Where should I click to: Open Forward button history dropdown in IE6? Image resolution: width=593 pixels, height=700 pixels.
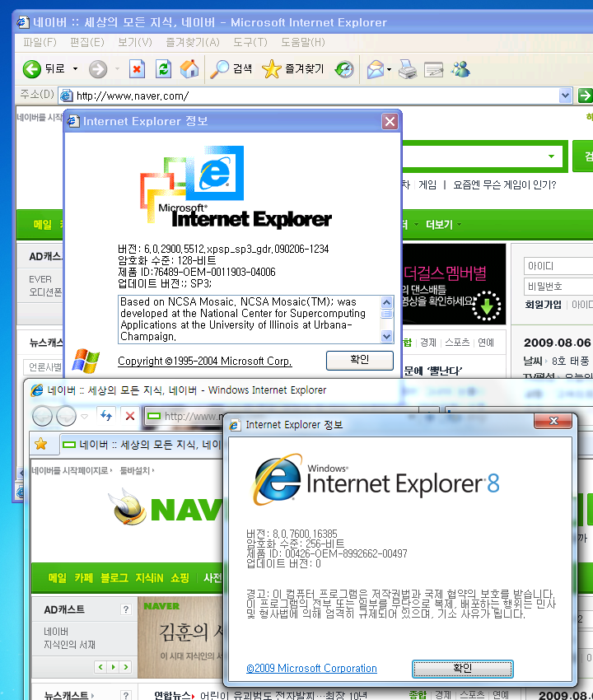[x=118, y=68]
